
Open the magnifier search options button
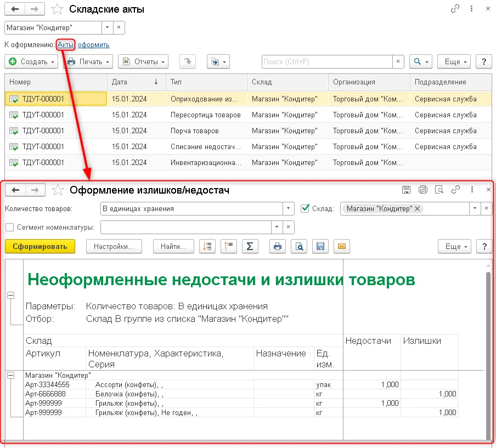click(x=421, y=61)
